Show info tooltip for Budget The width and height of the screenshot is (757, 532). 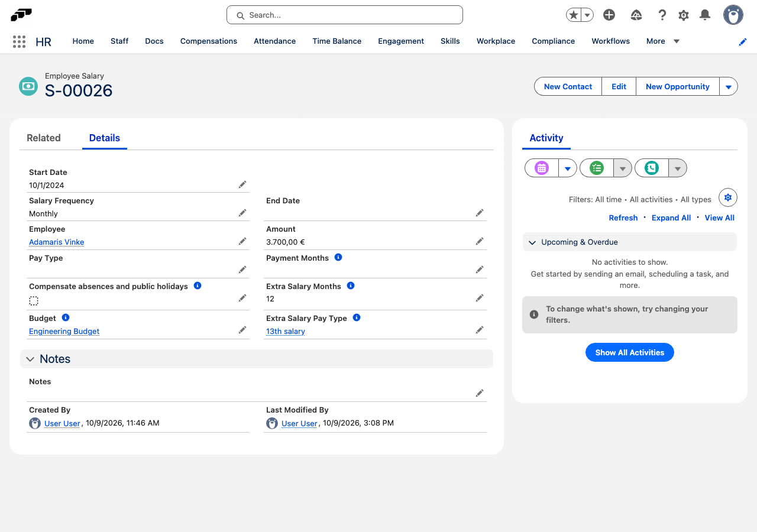point(66,317)
